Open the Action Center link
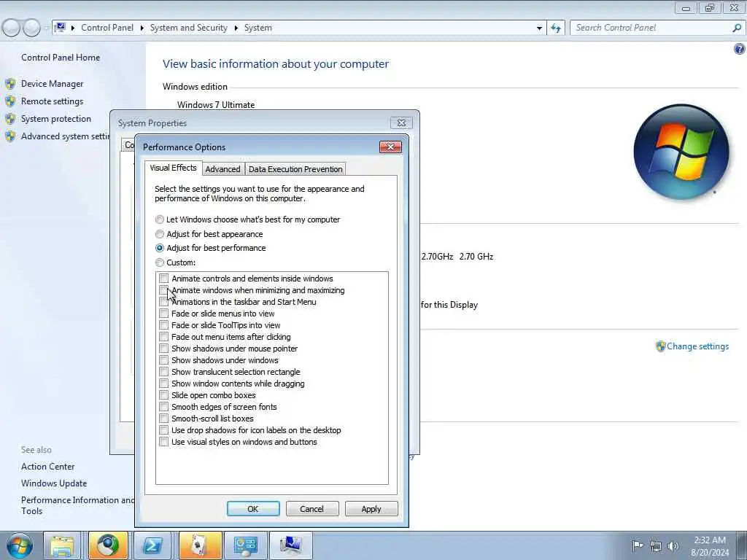Image resolution: width=747 pixels, height=560 pixels. 47,467
